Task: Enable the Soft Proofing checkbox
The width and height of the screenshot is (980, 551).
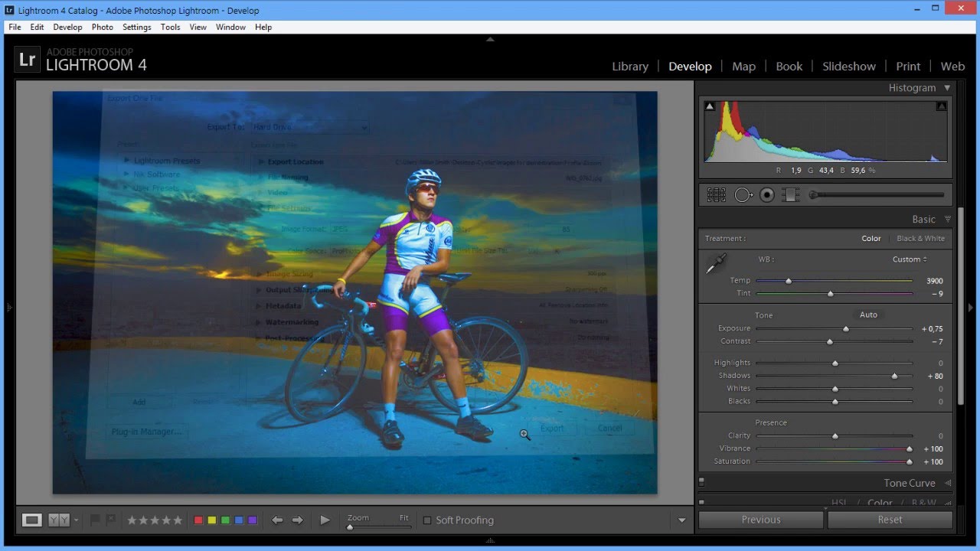Action: [x=427, y=520]
